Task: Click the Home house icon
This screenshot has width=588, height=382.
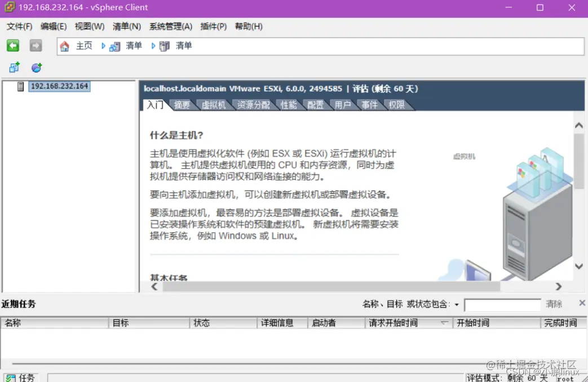Action: coord(64,46)
